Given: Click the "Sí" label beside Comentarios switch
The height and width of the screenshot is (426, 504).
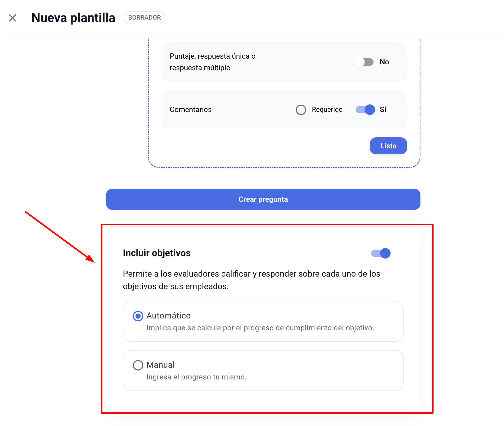Looking at the screenshot, I should coord(383,110).
